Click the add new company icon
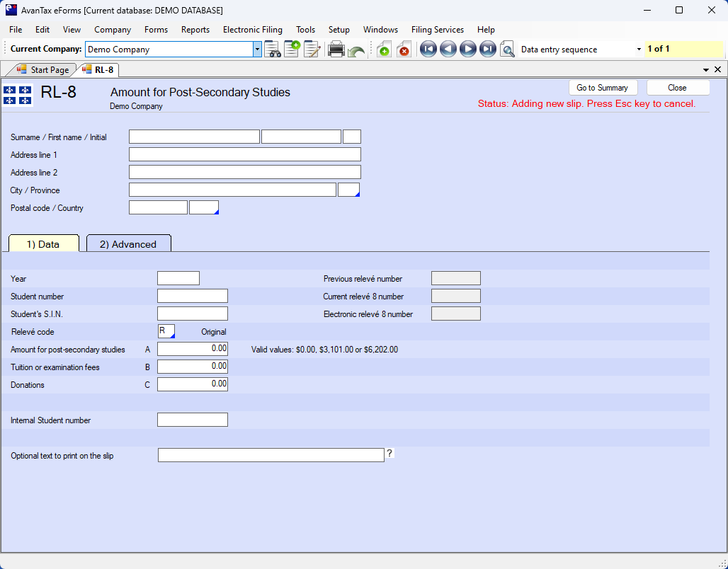Image resolution: width=728 pixels, height=569 pixels. point(292,50)
